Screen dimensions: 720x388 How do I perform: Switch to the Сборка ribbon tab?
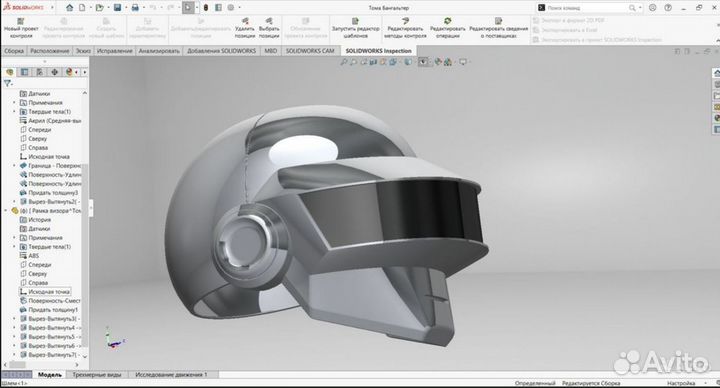[14, 51]
